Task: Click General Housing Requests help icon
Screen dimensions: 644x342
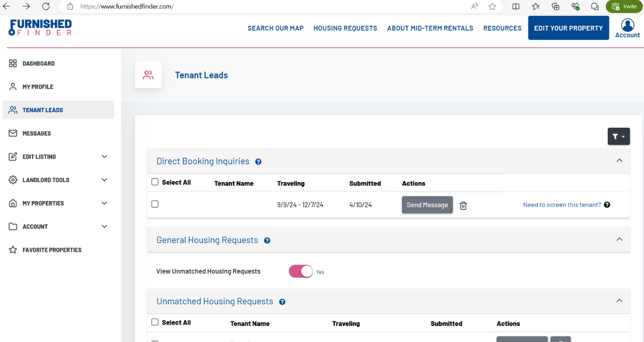Action: (267, 241)
